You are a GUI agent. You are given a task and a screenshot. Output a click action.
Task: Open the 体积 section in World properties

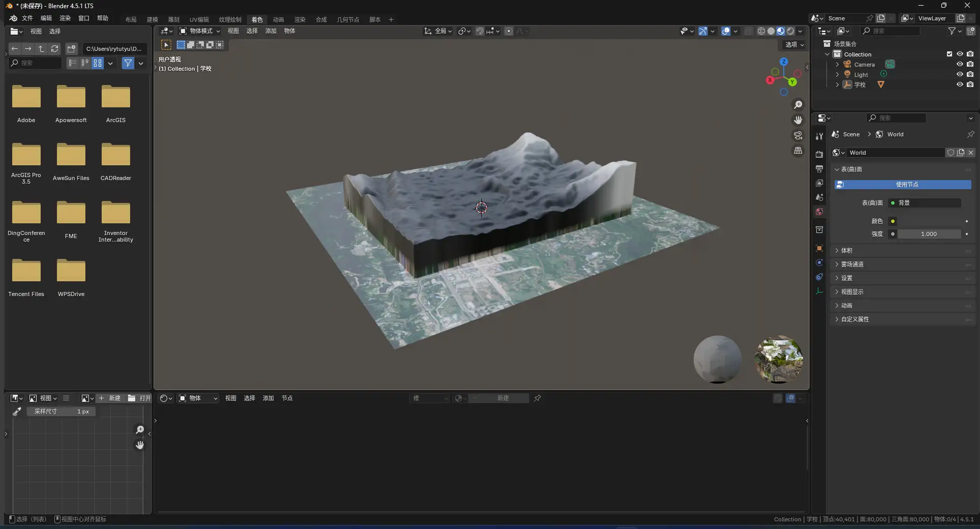pyautogui.click(x=845, y=250)
